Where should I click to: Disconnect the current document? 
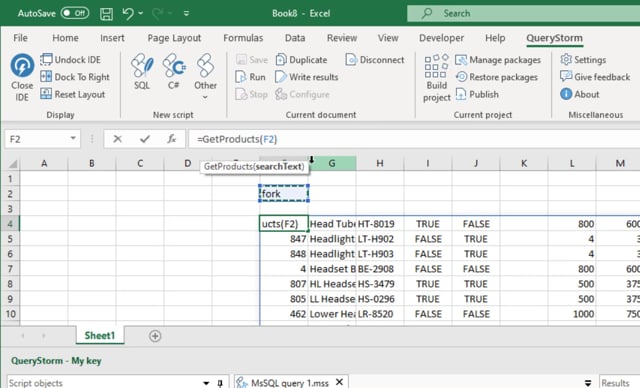[375, 60]
